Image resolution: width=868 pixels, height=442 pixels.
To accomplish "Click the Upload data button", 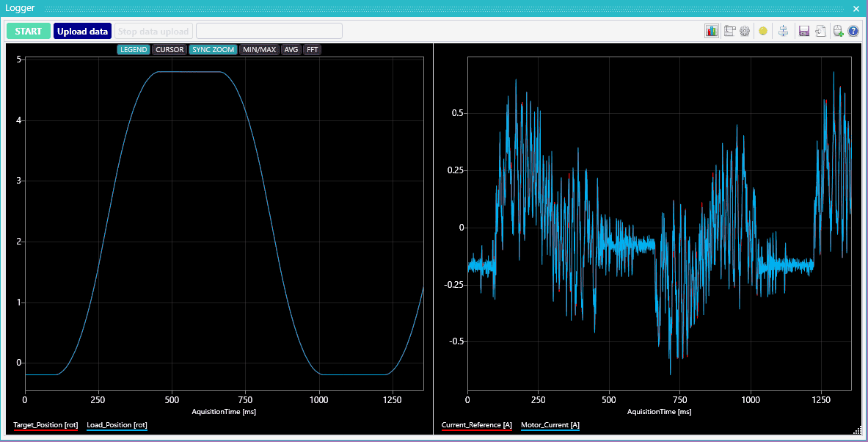I will 82,31.
